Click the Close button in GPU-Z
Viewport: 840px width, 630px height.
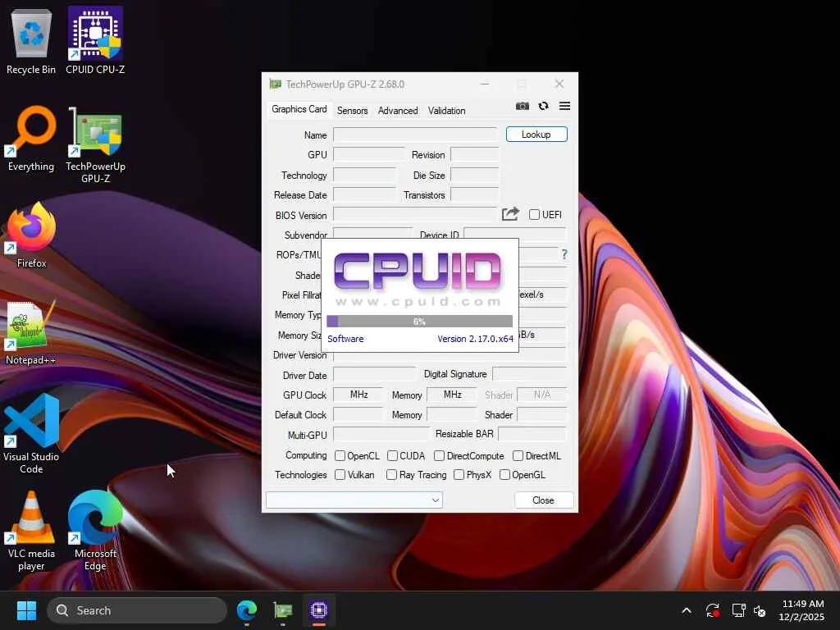(x=543, y=500)
